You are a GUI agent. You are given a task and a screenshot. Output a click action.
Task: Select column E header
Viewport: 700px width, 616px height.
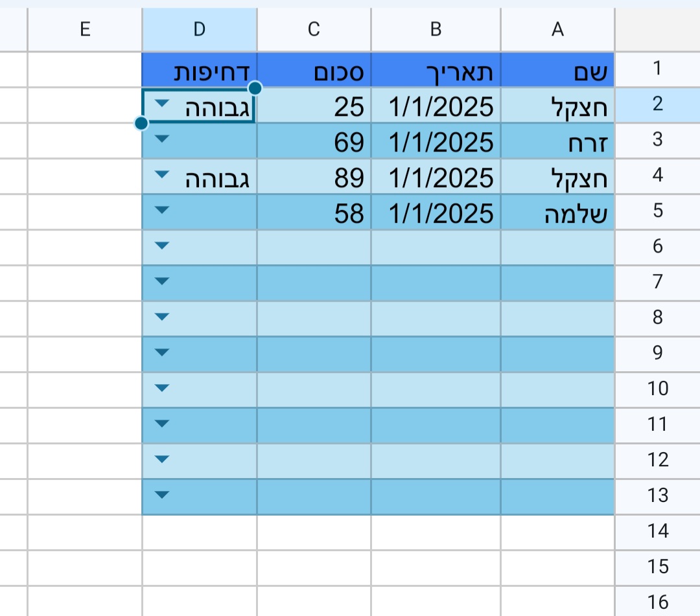[85, 29]
